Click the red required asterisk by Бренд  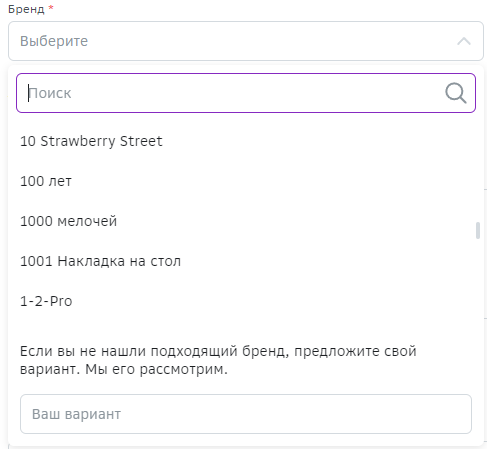click(x=51, y=7)
